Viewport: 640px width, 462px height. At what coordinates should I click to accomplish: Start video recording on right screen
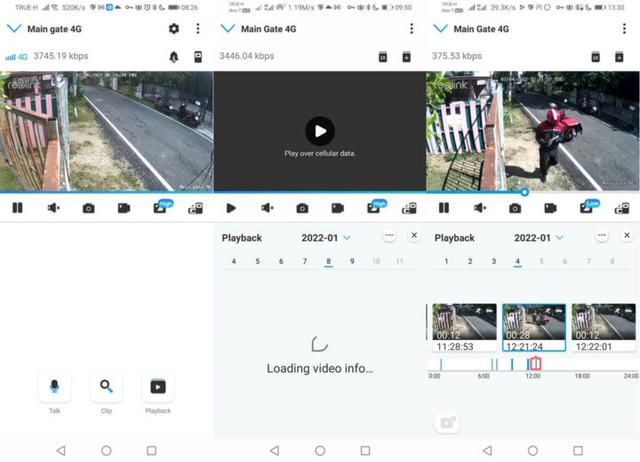550,208
